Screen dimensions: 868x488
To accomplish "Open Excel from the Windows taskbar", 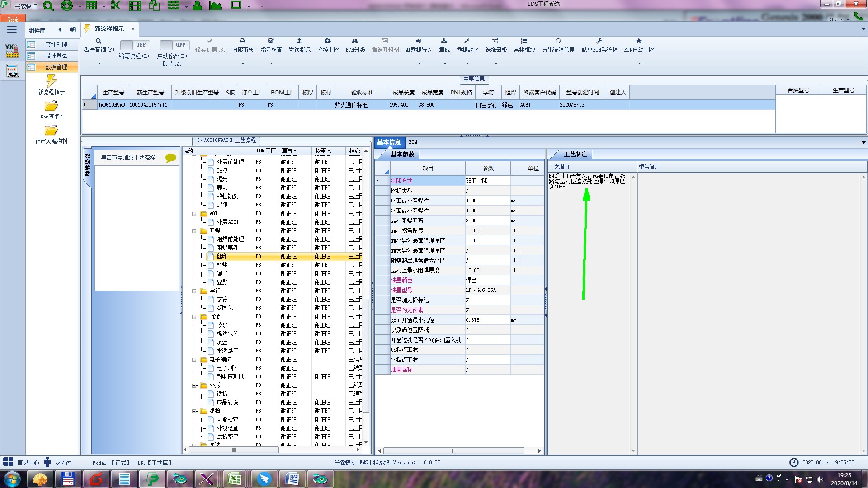I will [235, 479].
